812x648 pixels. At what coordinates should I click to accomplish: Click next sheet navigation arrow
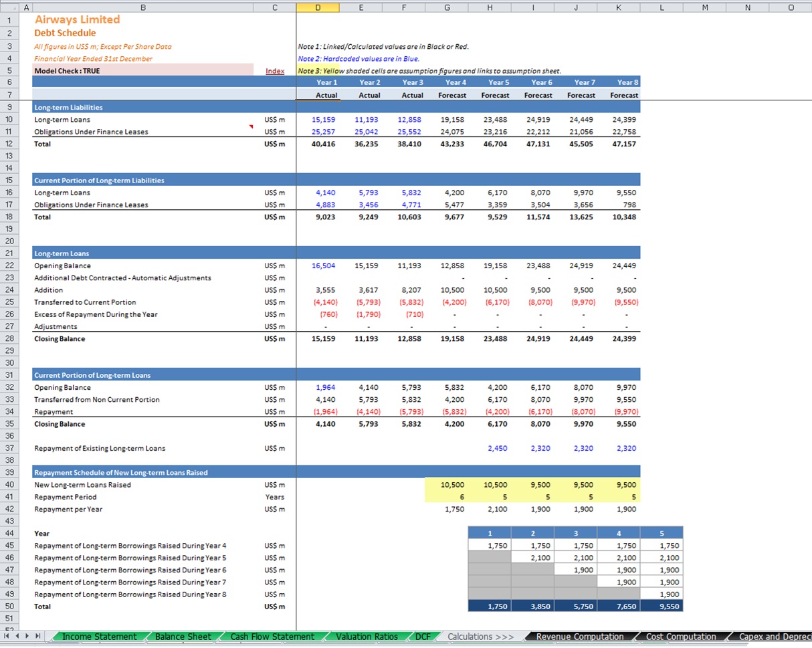point(27,637)
